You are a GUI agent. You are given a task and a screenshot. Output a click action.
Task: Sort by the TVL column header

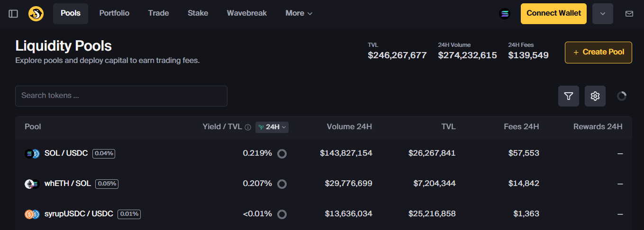click(448, 127)
